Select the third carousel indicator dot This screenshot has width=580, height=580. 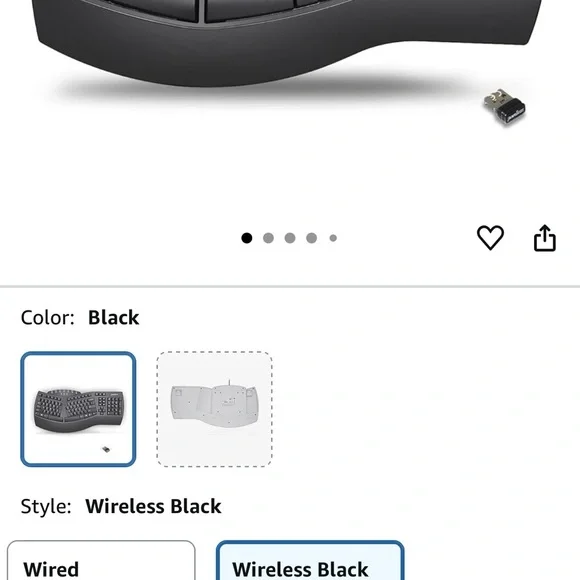click(290, 238)
